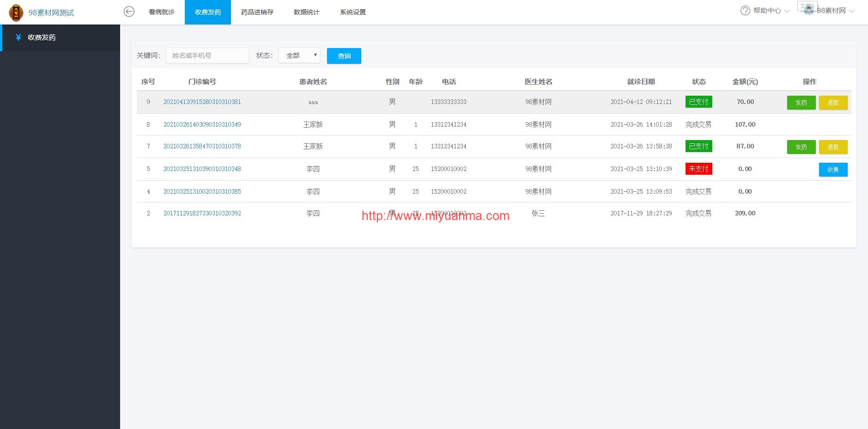Open visit number 20210412091528031031038​1
868x429 pixels.
click(x=202, y=102)
